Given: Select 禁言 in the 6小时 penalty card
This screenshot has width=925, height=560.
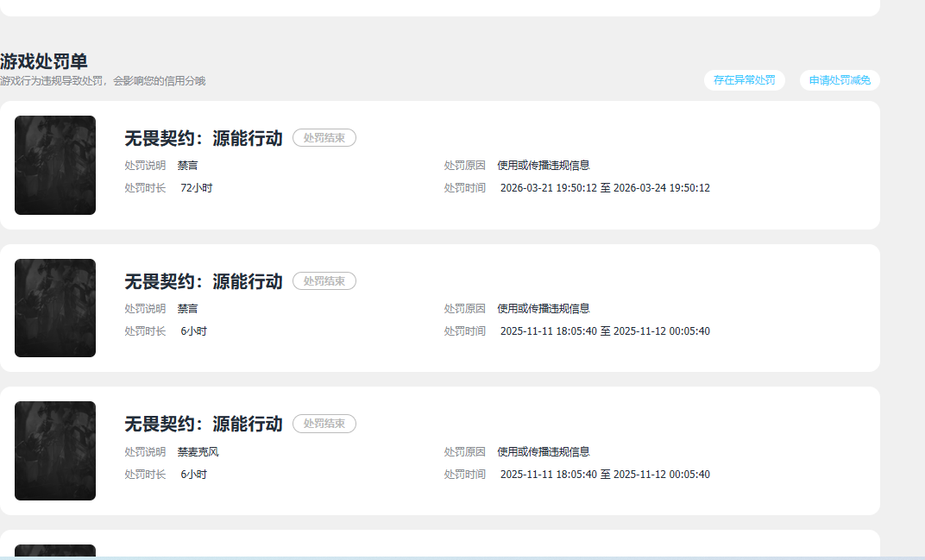Looking at the screenshot, I should point(187,309).
